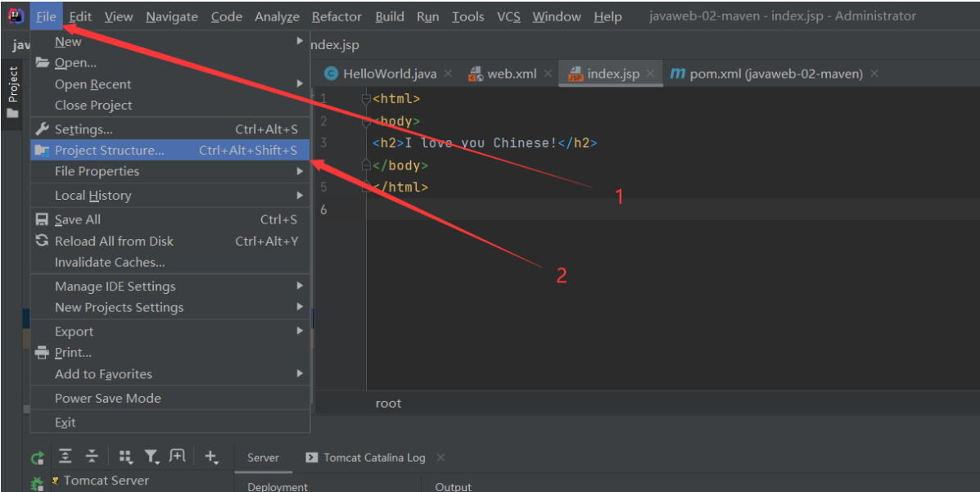Open the Project tool window sidebar tab
The height and width of the screenshot is (492, 980).
tap(12, 92)
